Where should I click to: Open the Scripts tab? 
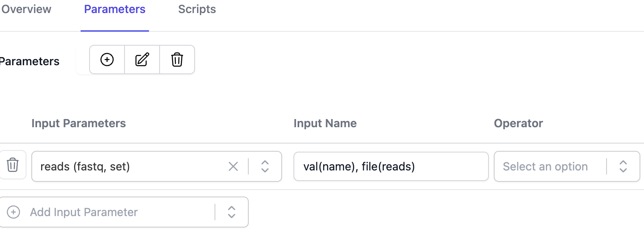(x=197, y=9)
